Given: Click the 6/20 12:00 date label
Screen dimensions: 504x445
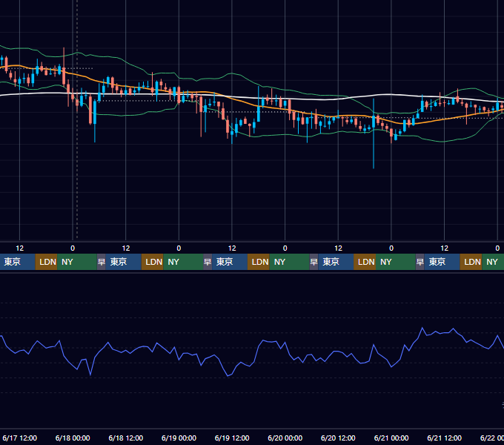Looking at the screenshot, I should point(338,438).
